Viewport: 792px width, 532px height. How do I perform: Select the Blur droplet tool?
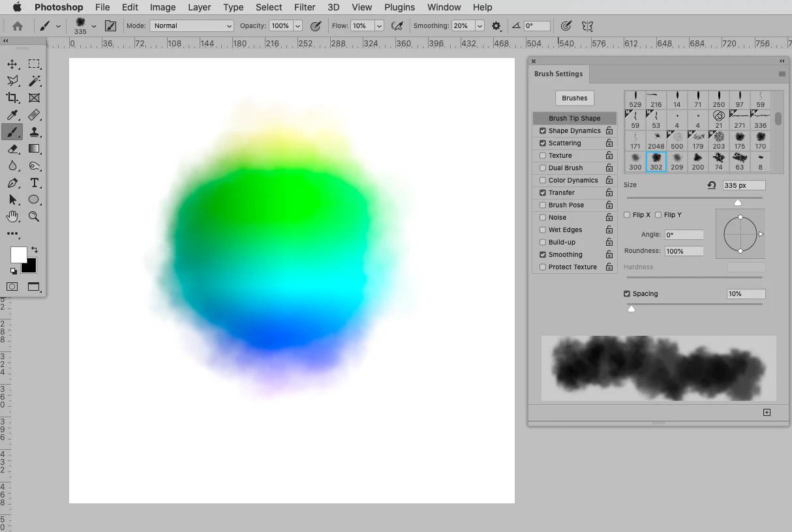tap(12, 166)
